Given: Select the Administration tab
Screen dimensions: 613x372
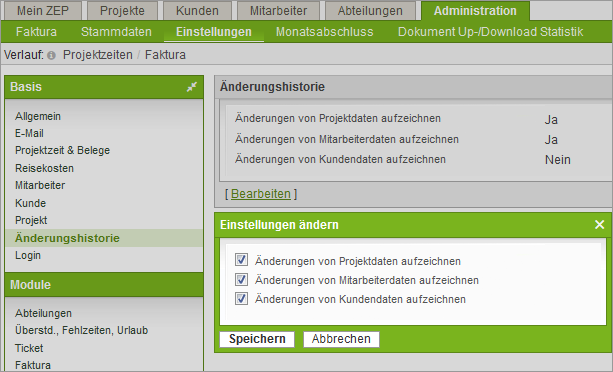Looking at the screenshot, I should point(475,11).
